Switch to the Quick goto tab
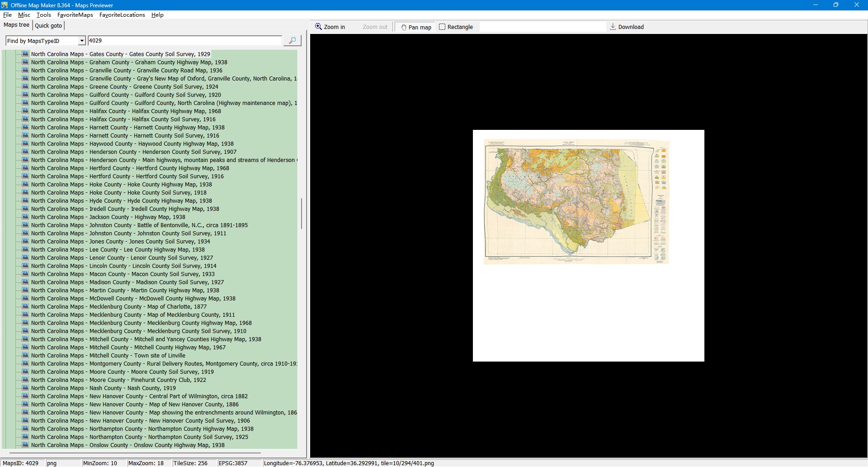 (x=48, y=26)
